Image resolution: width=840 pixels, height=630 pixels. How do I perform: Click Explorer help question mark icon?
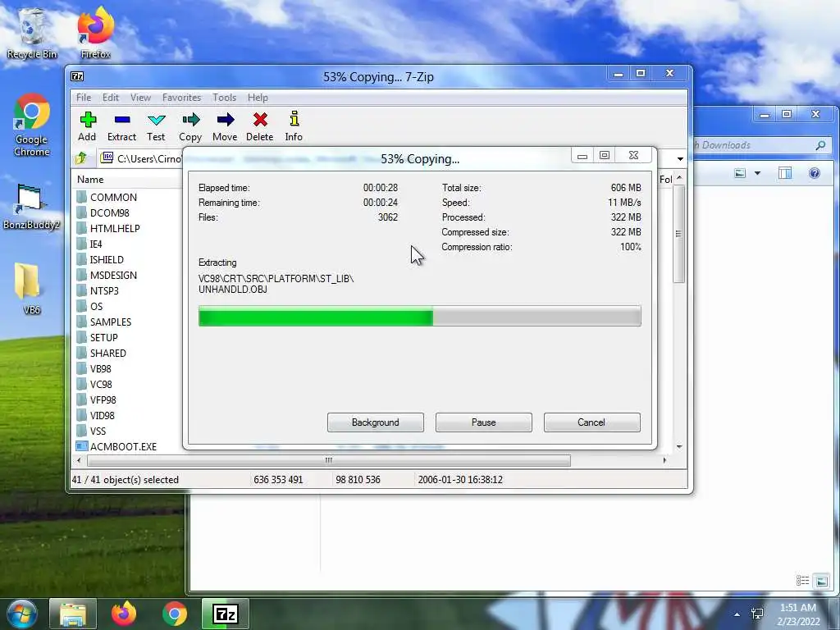815,173
